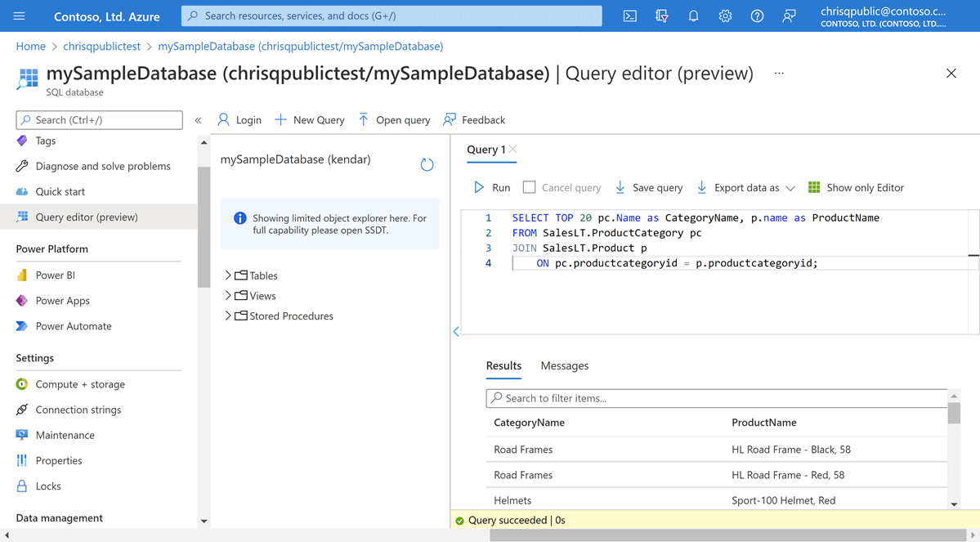980x542 pixels.
Task: Follow the chrisqpublictest breadcrumb link
Action: 101,47
